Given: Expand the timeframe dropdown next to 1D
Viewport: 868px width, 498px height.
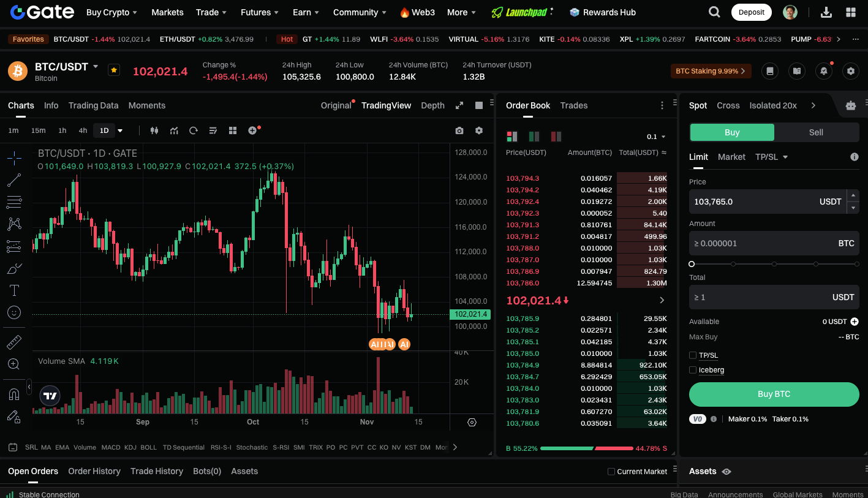Looking at the screenshot, I should point(120,130).
